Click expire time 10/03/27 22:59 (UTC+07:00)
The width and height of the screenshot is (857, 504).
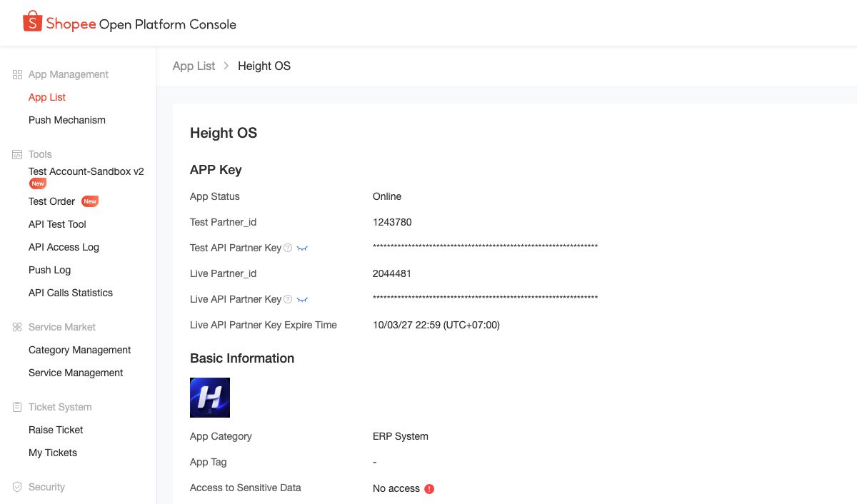tap(436, 325)
